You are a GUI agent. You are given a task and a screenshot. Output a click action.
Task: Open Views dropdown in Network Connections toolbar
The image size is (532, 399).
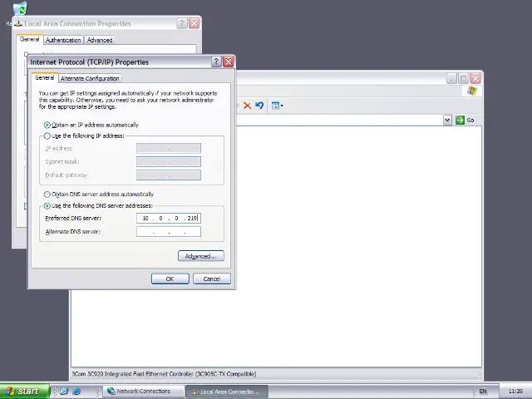click(277, 106)
